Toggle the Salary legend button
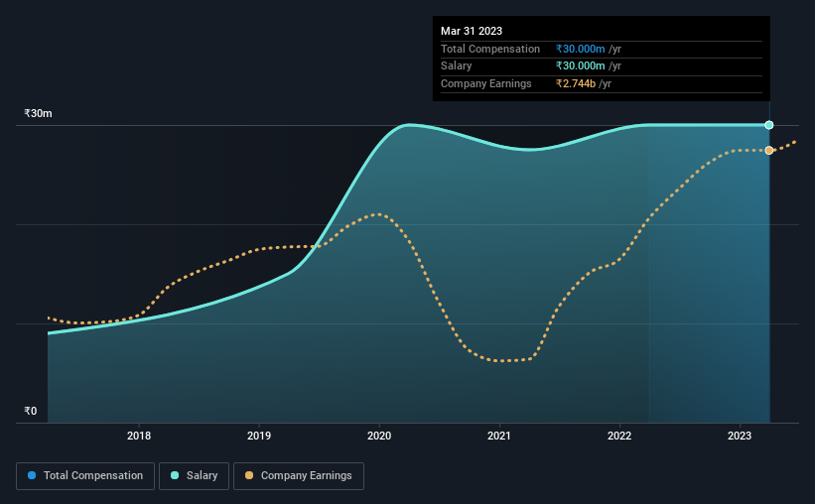 [194, 476]
